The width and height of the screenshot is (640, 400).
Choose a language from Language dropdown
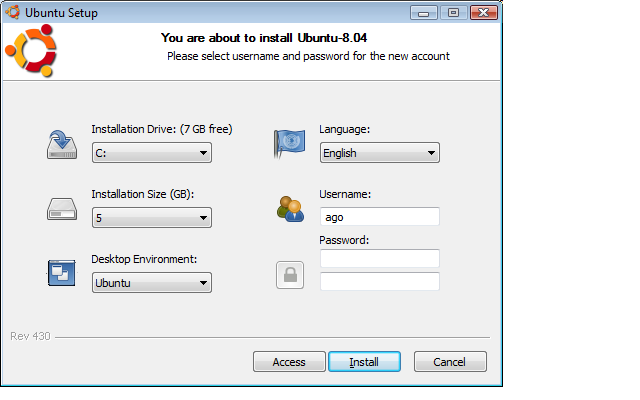pyautogui.click(x=380, y=153)
